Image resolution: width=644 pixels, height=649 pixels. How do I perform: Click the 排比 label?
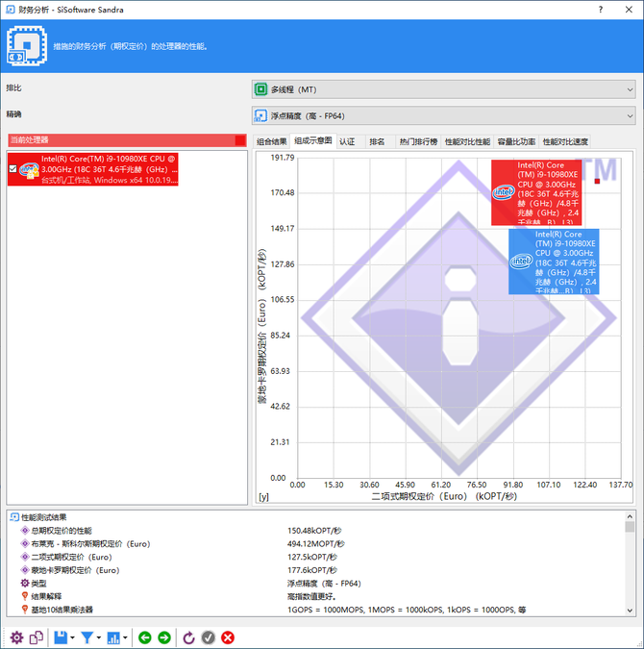(x=13, y=88)
